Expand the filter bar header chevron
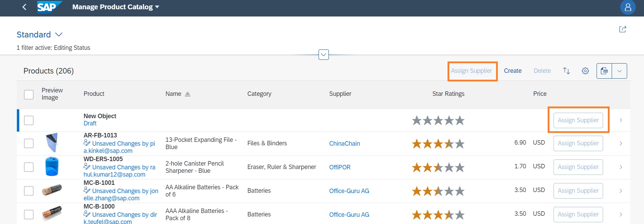Screen dimensions: 644x224 click(323, 55)
